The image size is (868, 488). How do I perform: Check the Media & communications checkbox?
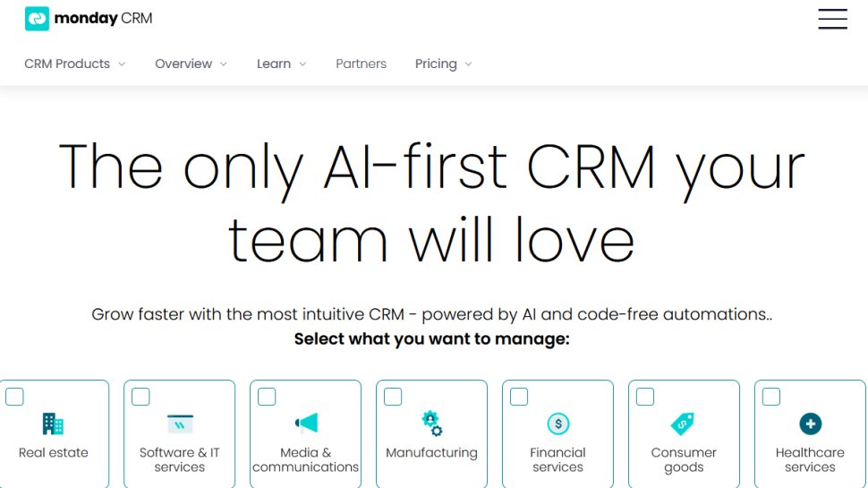[x=267, y=397]
